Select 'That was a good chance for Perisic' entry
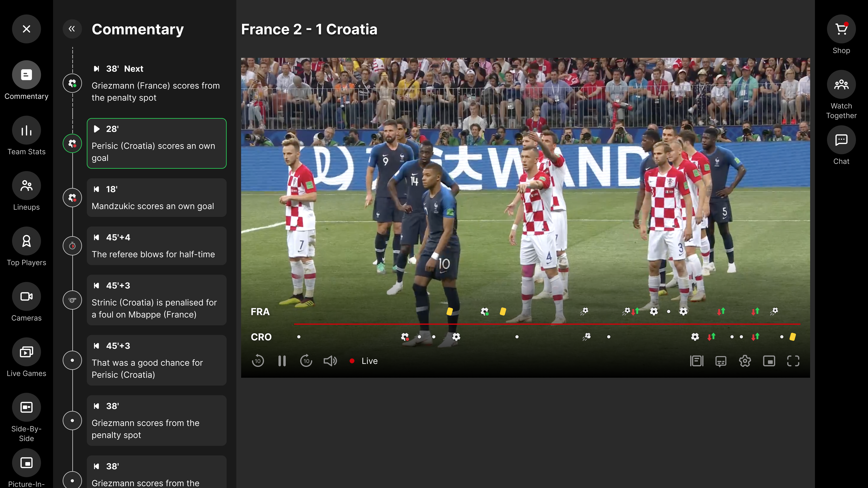 click(156, 360)
